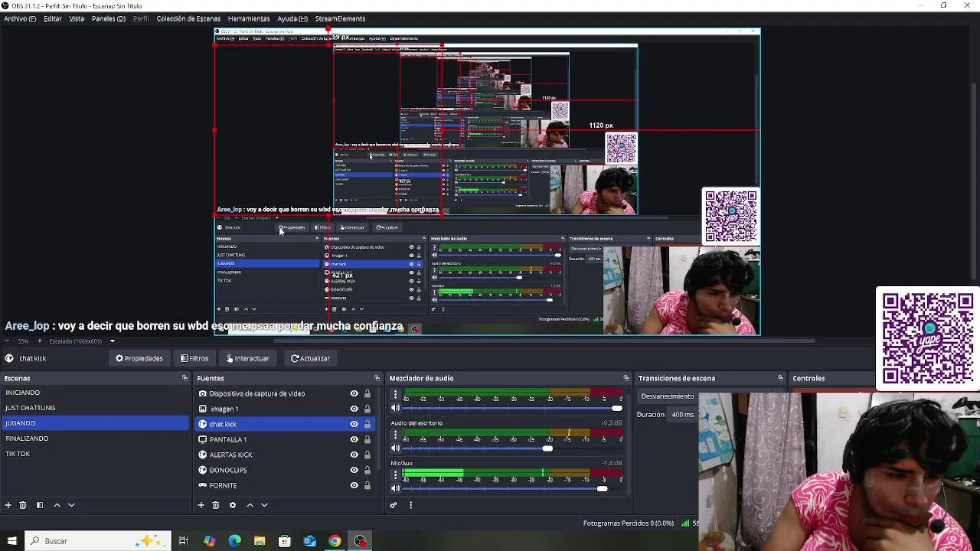The image size is (980, 551).
Task: Undock the Mezclador de audio panel
Action: (626, 378)
